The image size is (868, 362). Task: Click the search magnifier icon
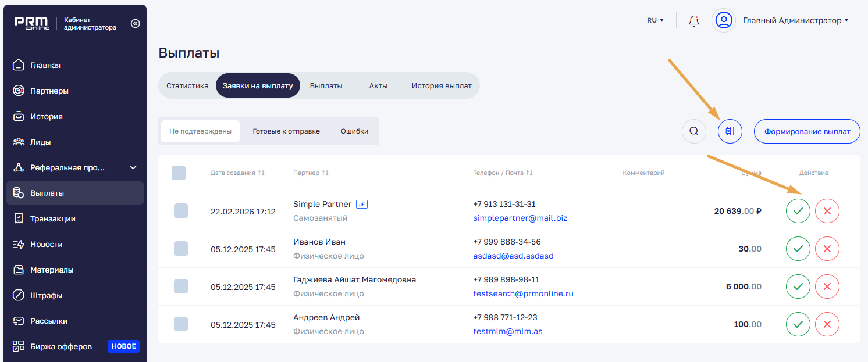(x=693, y=131)
